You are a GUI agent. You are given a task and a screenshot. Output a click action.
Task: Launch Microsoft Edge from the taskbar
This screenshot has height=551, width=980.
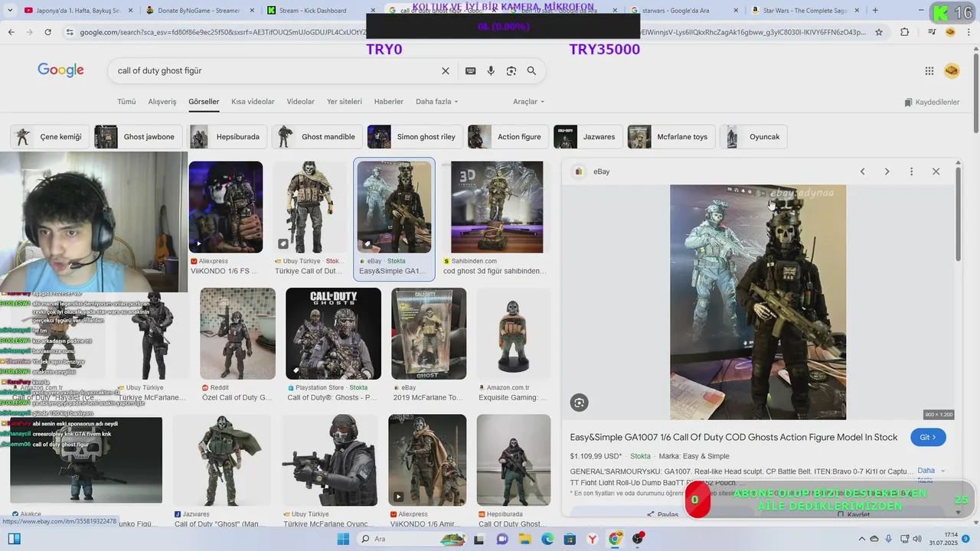click(x=547, y=539)
